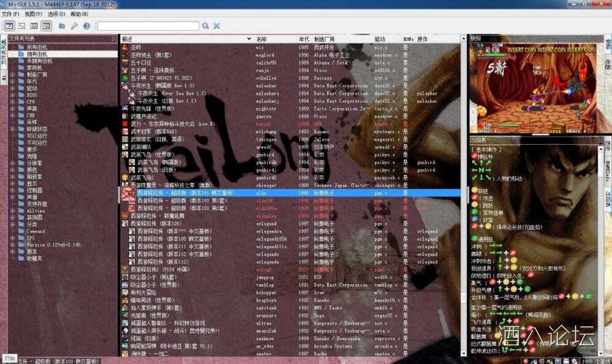Expand the 制造厂商 folder tree node
The height and width of the screenshot is (364, 612).
point(12,74)
